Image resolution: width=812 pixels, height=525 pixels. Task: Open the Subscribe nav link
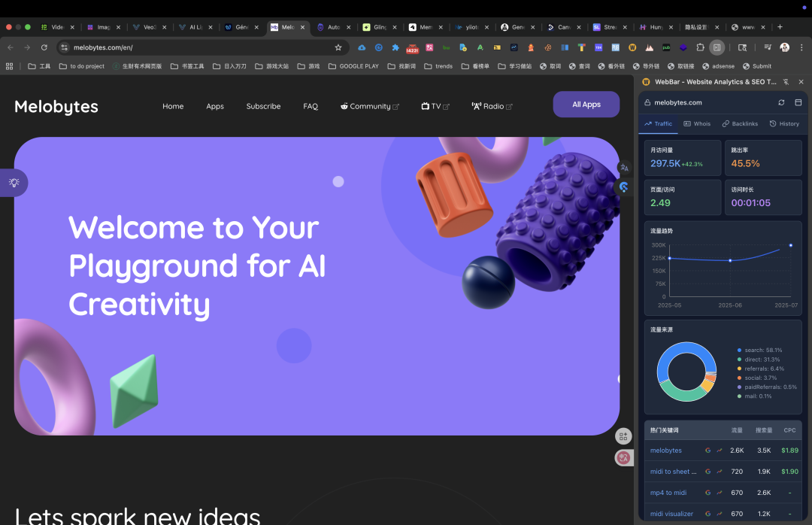tap(263, 106)
